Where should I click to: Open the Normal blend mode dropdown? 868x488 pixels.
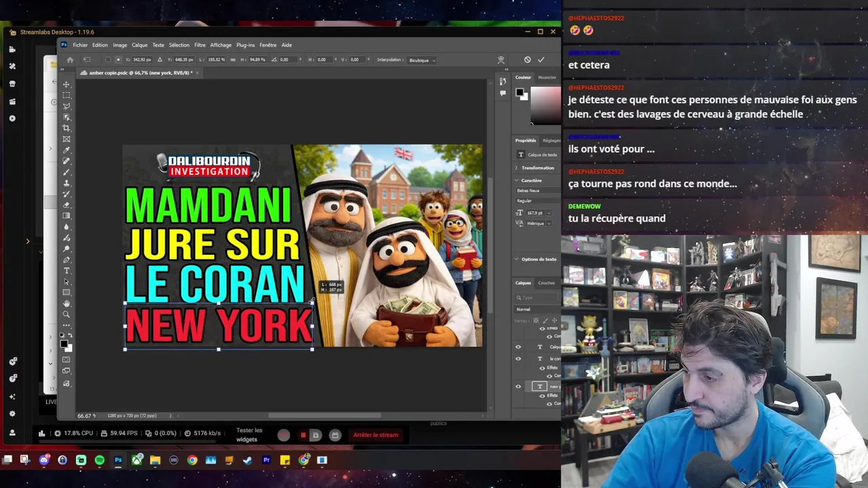pos(538,309)
